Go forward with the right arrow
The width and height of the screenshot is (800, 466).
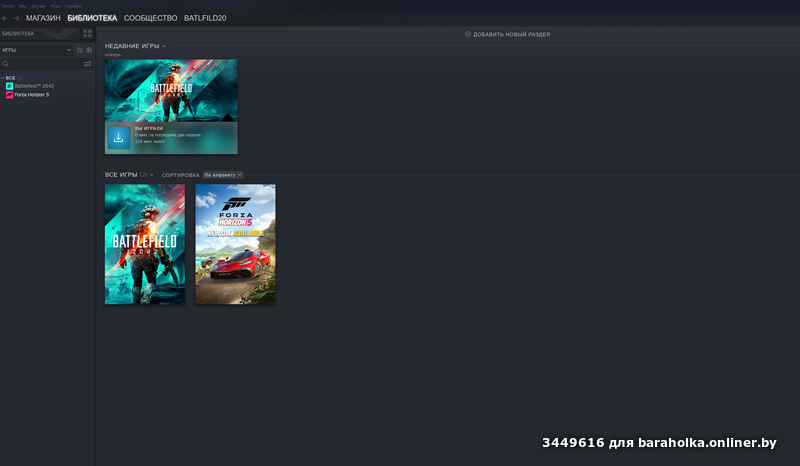[16, 18]
